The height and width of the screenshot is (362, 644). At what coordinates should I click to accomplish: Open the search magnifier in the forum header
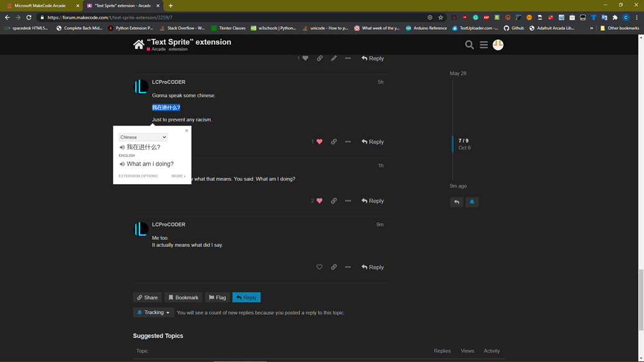click(469, 44)
